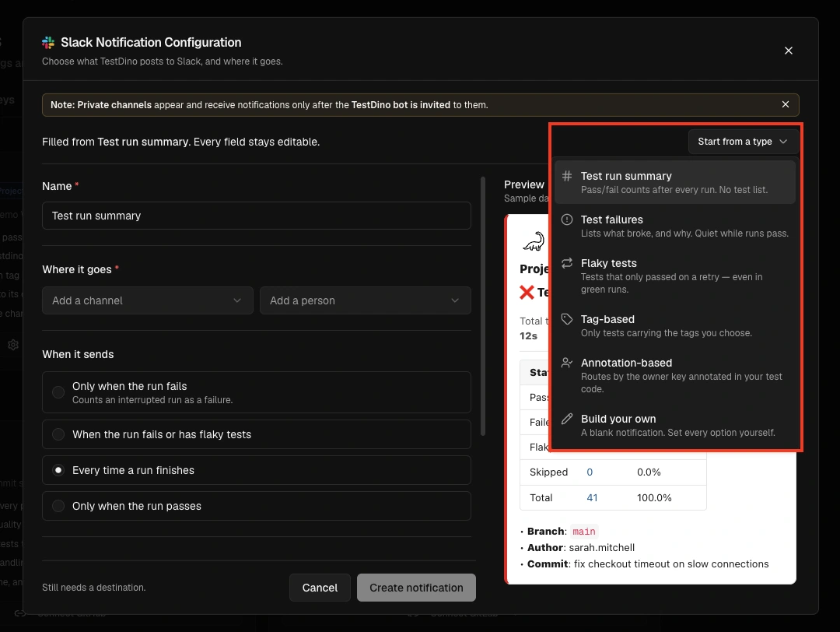Click the Skipped count 0 in preview table

[x=590, y=472]
